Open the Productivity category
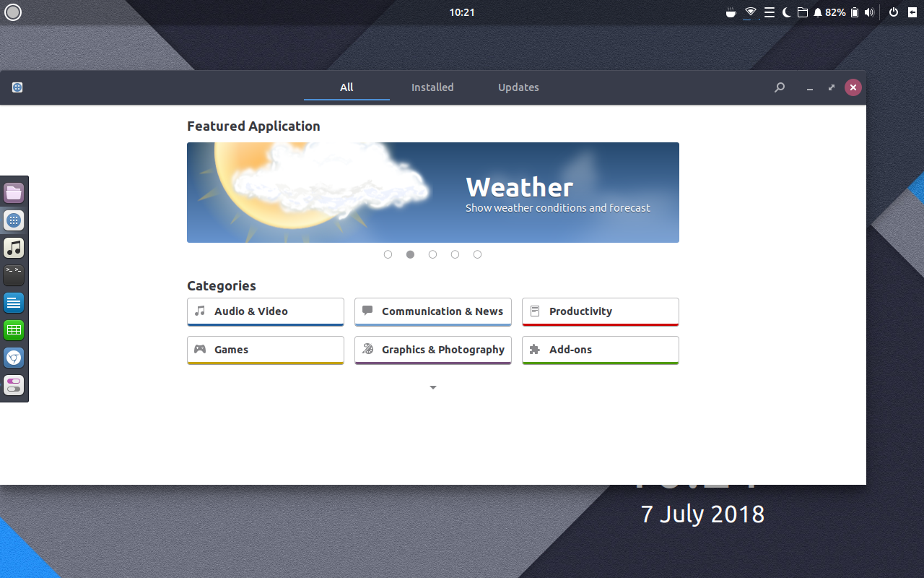The height and width of the screenshot is (578, 924). (601, 311)
